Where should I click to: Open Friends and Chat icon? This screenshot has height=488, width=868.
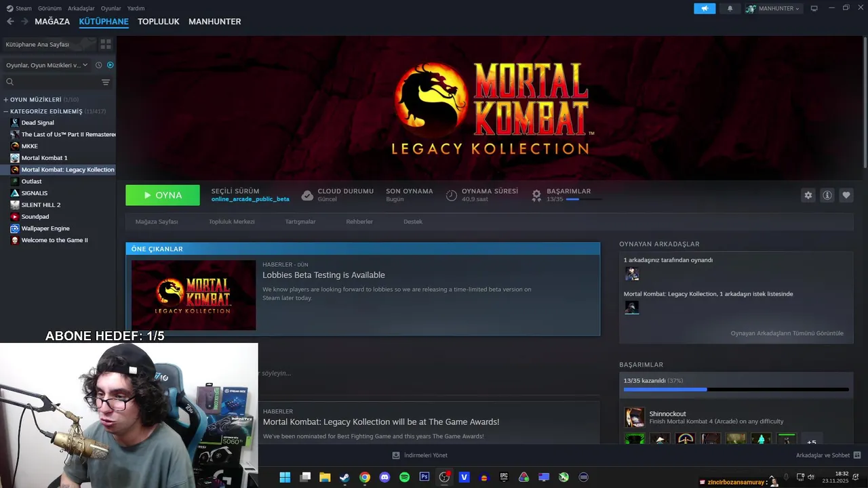coord(857,455)
